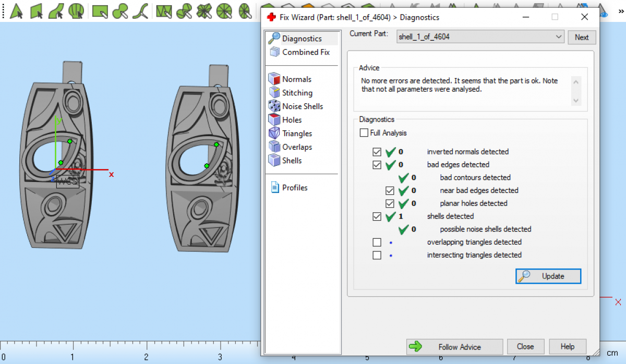Open the Holes fix page
This screenshot has height=364, width=626.
point(291,120)
